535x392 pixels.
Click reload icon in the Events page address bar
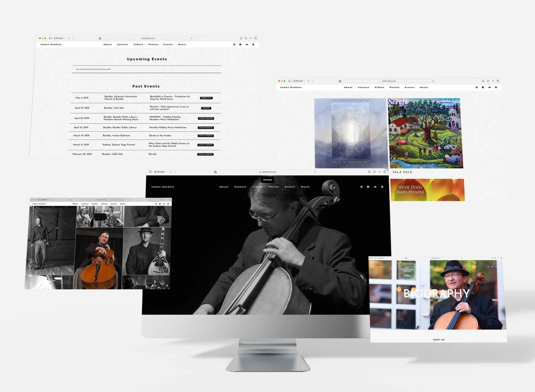coord(191,38)
